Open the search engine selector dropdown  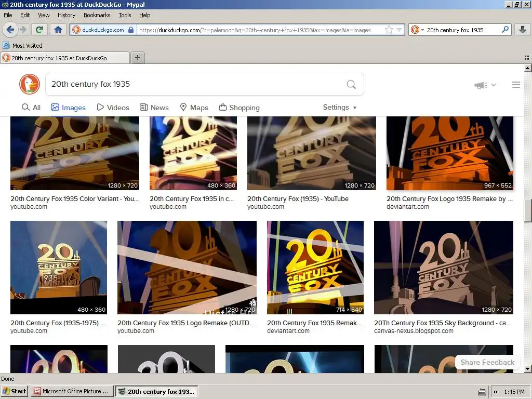point(417,30)
